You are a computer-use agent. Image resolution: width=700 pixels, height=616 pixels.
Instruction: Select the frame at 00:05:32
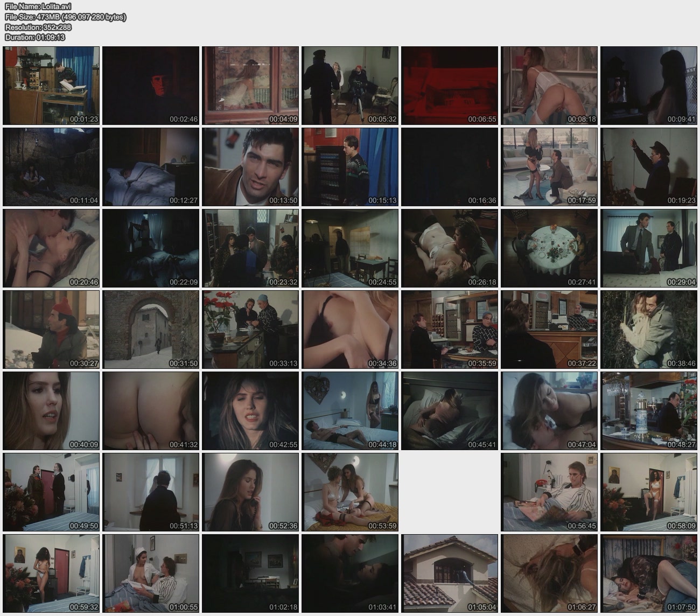click(350, 86)
